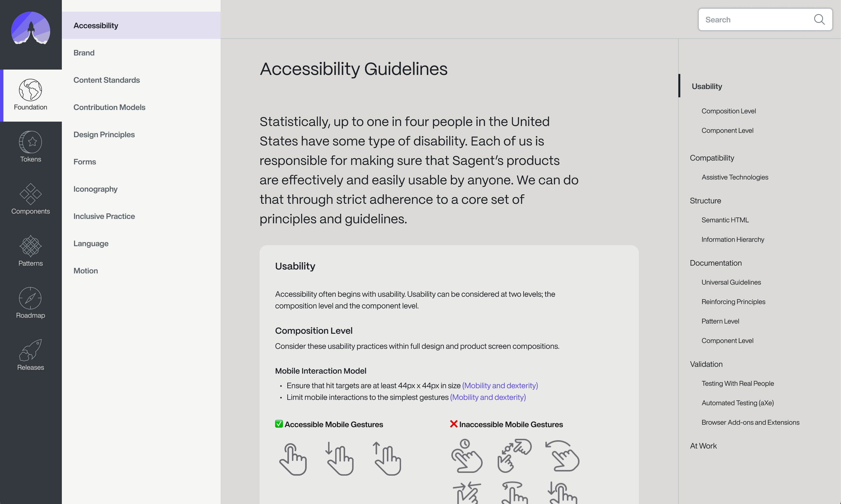Open Testing With Real People link
Image resolution: width=841 pixels, height=504 pixels.
pyautogui.click(x=738, y=383)
